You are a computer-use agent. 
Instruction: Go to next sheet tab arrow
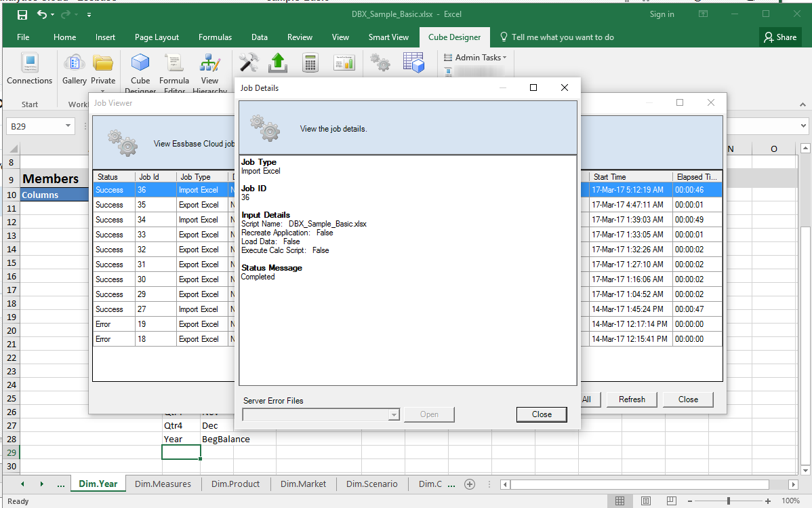(41, 484)
